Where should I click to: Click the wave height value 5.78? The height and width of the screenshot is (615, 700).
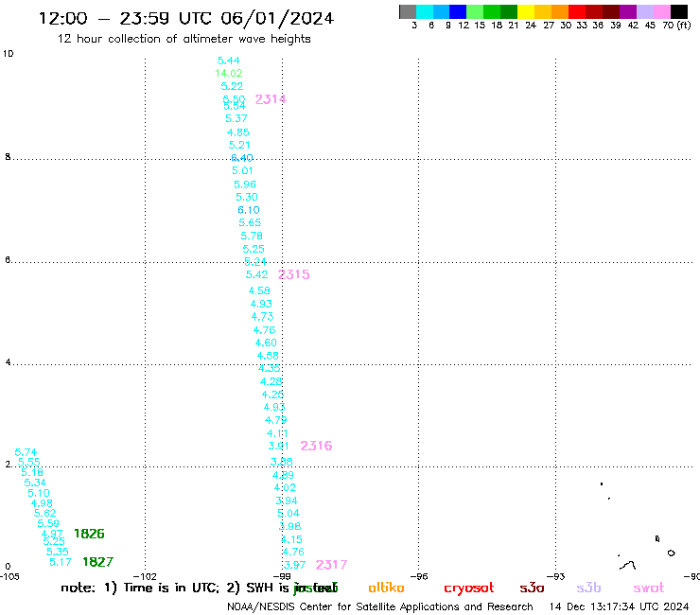[252, 236]
